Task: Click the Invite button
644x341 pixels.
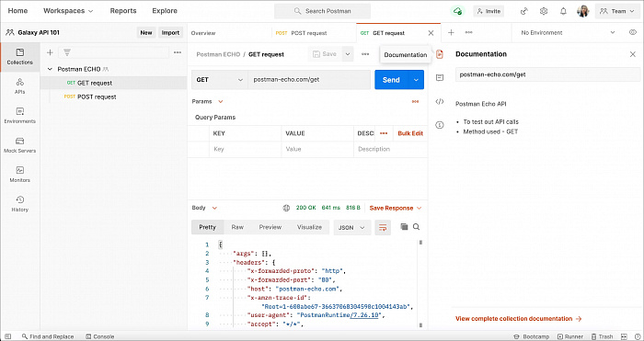Action: tap(489, 12)
